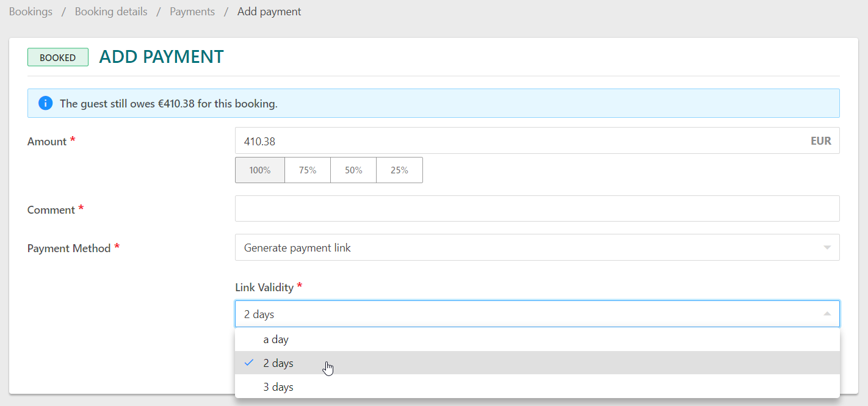Click the BOOKED status badge
The height and width of the screenshot is (406, 868).
pos(58,57)
